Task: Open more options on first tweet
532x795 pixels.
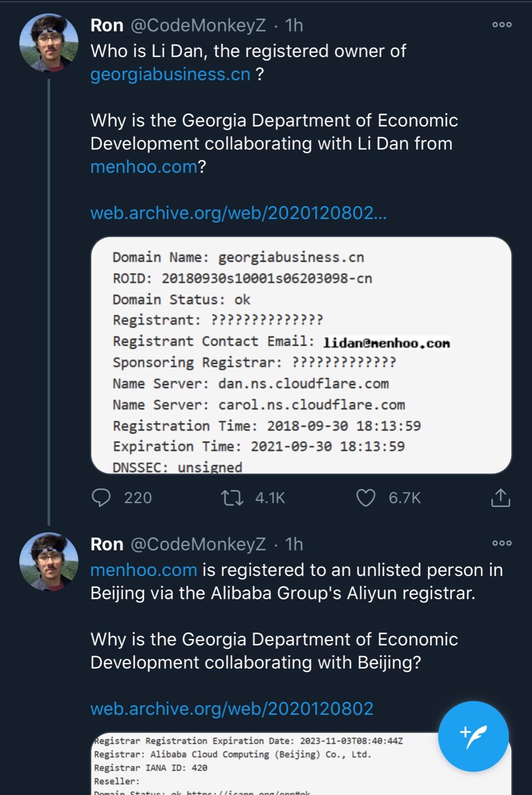Action: pos(502,24)
